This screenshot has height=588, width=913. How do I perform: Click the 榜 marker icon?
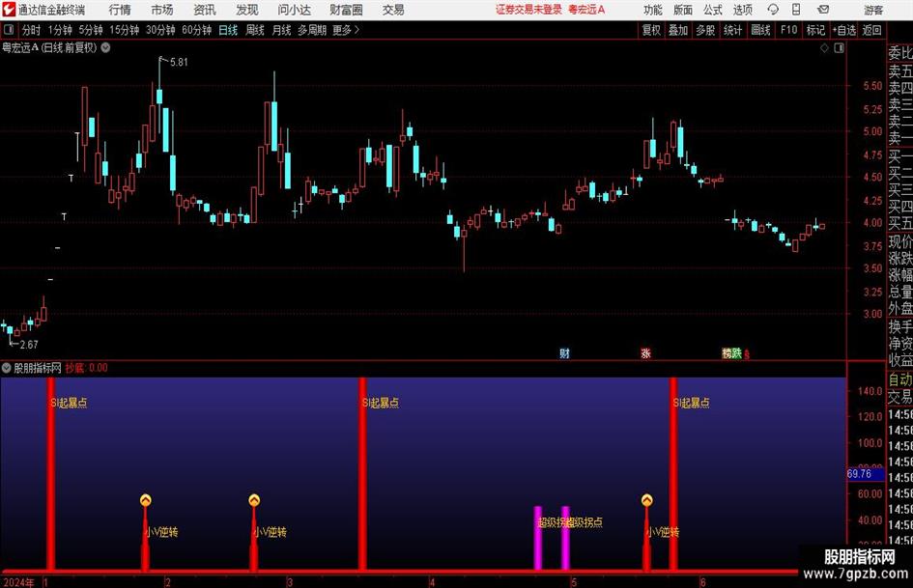tap(727, 353)
